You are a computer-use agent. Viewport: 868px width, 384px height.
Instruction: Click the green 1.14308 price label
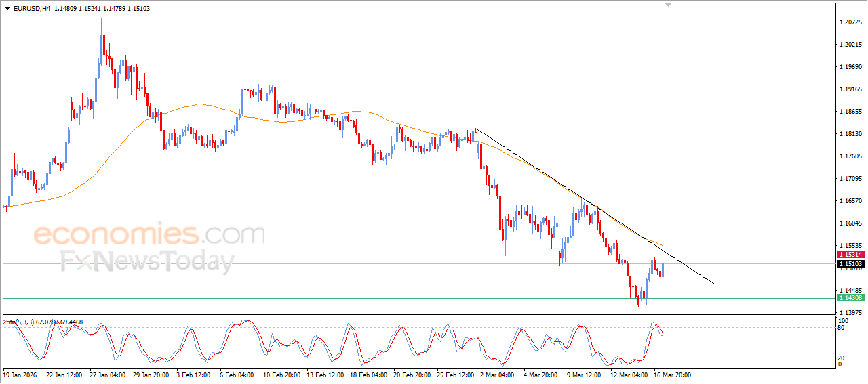[850, 298]
